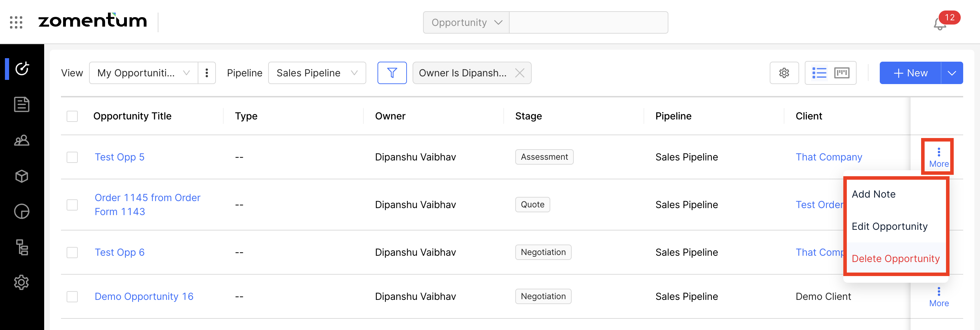980x330 pixels.
Task: Open the products cube icon in sidebar
Action: 22,177
